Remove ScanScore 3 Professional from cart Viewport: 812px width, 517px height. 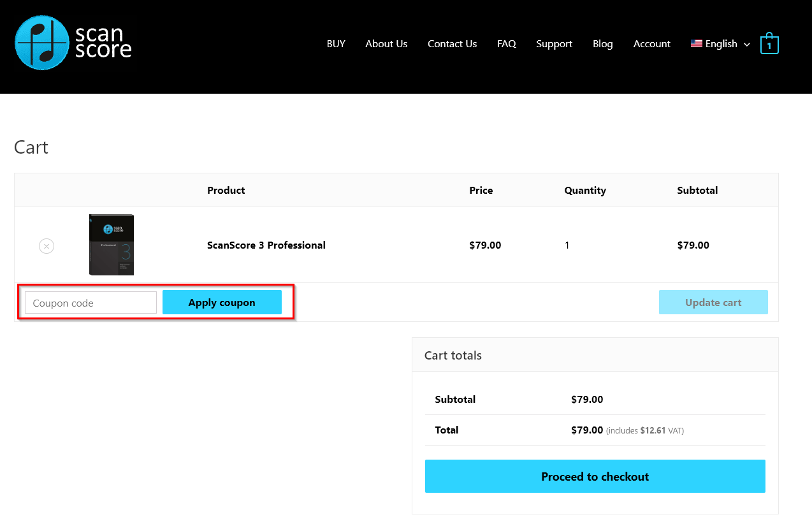click(47, 245)
